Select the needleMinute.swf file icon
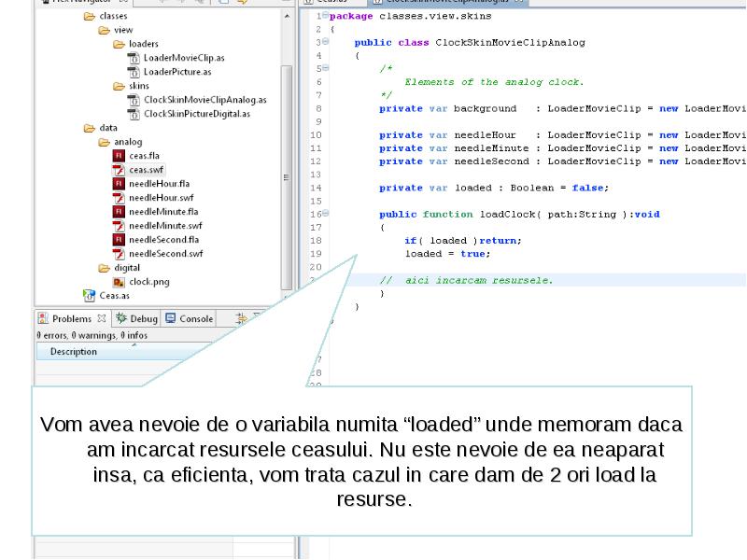 (119, 226)
